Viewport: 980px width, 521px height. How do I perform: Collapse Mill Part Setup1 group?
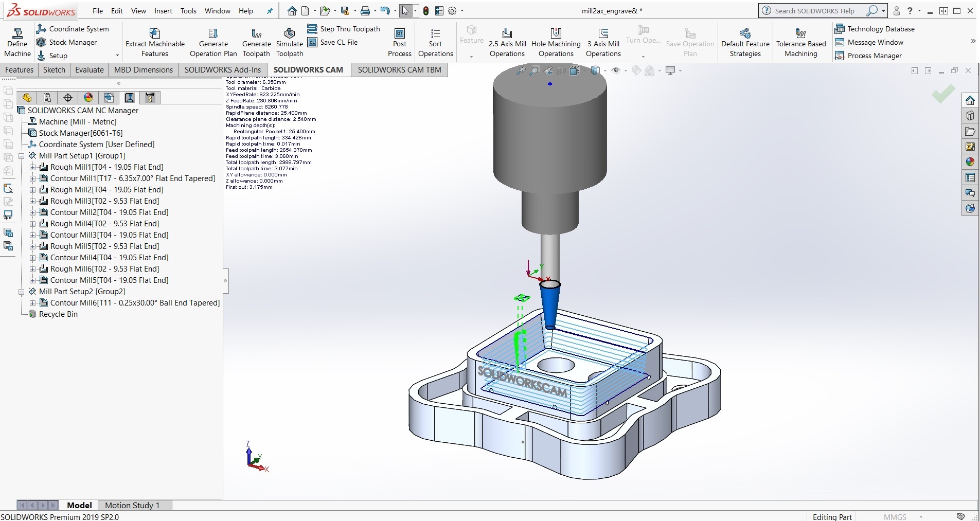click(22, 156)
